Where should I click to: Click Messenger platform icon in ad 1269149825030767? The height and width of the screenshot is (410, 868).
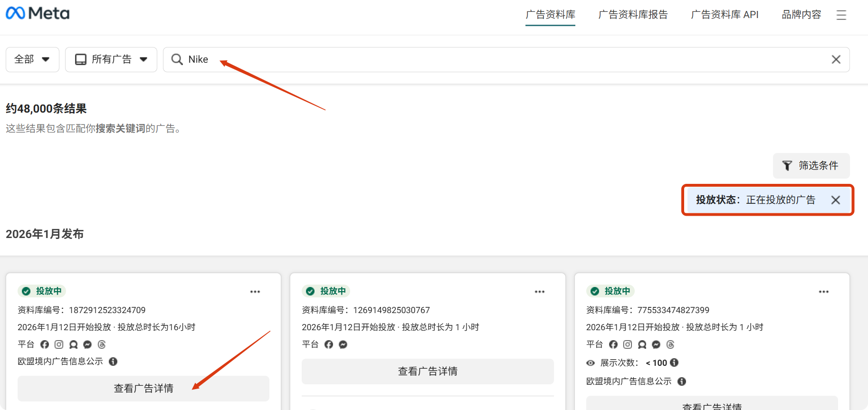(343, 344)
